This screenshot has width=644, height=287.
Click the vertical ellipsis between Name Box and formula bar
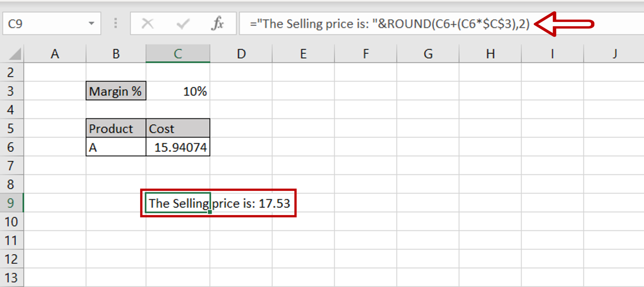pos(115,23)
